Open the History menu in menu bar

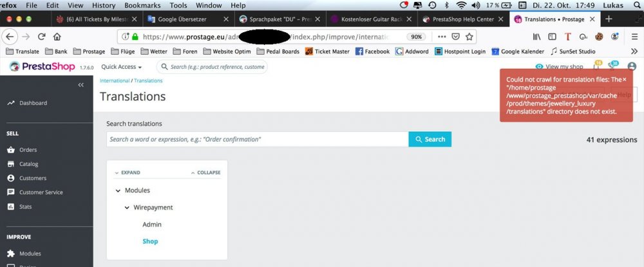[104, 5]
